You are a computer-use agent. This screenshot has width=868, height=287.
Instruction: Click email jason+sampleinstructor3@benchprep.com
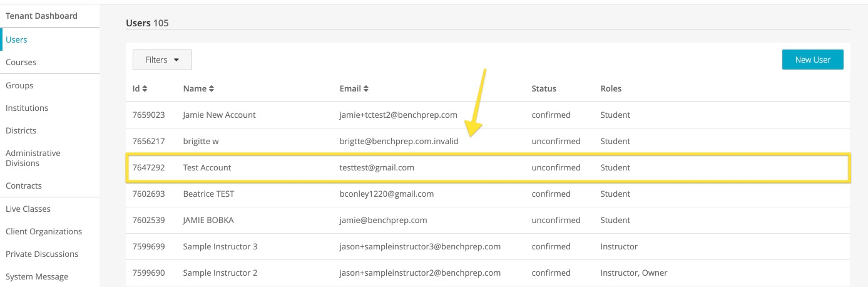point(420,246)
